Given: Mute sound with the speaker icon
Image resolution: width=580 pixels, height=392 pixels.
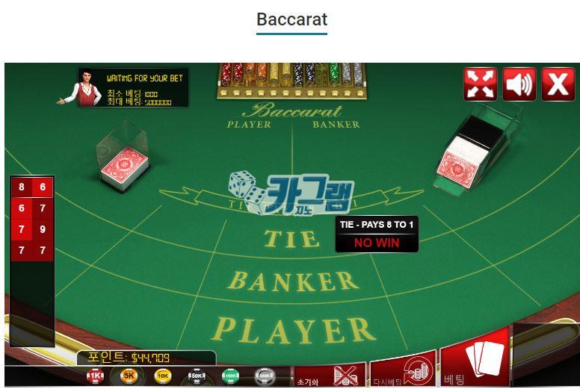Looking at the screenshot, I should pyautogui.click(x=519, y=84).
